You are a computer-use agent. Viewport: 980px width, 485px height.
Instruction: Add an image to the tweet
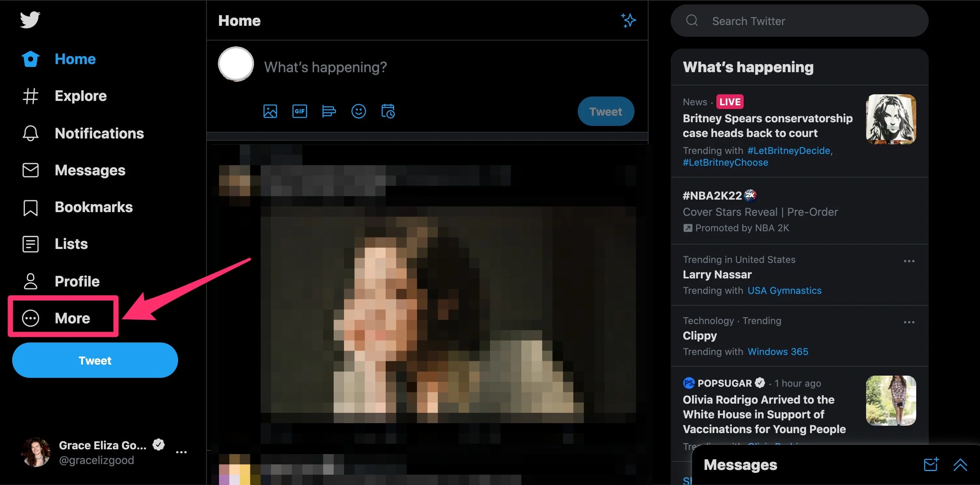[270, 111]
